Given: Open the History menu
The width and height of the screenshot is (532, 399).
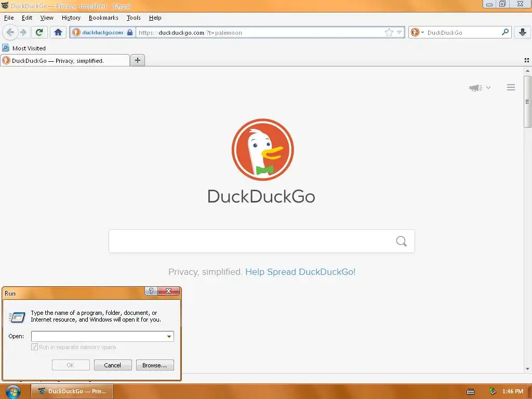Looking at the screenshot, I should point(71,18).
